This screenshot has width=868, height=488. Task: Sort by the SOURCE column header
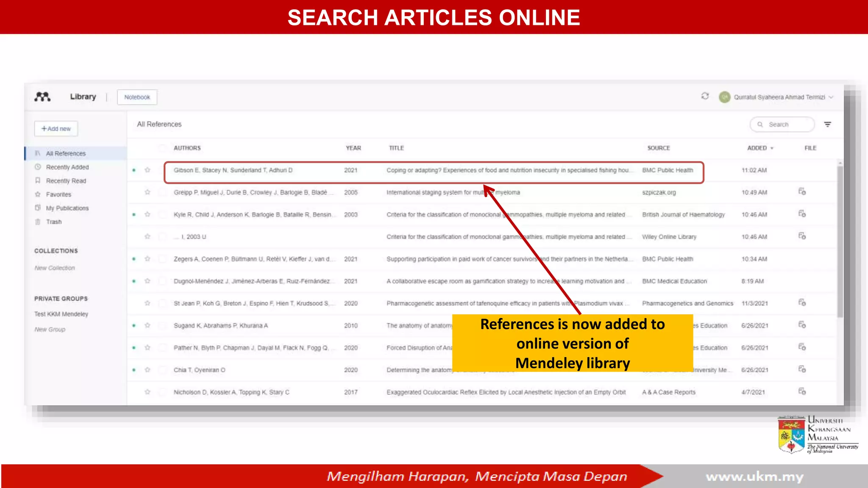click(x=659, y=148)
